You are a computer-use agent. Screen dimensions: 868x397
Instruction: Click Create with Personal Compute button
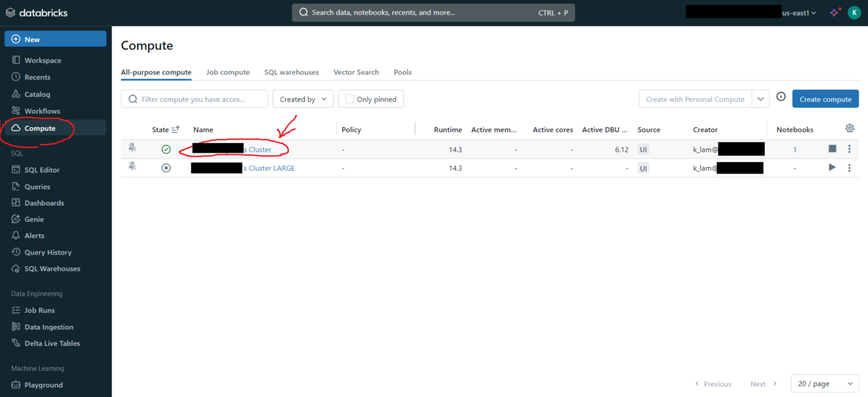click(695, 99)
